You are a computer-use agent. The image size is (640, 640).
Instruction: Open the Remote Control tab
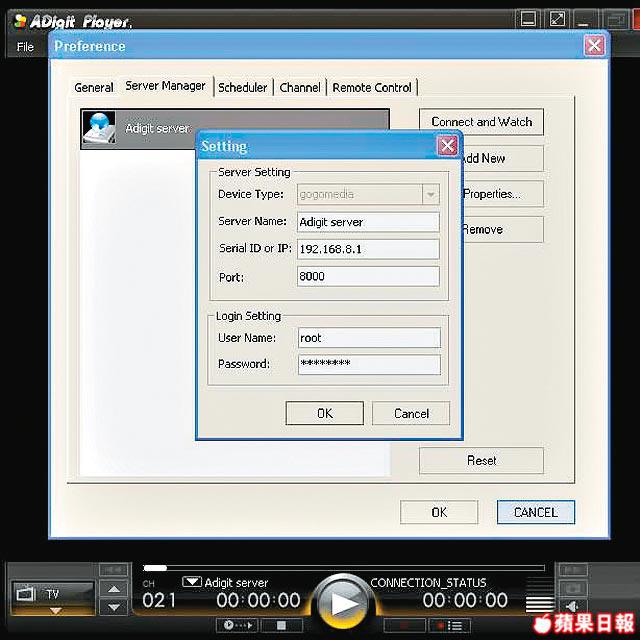point(372,87)
